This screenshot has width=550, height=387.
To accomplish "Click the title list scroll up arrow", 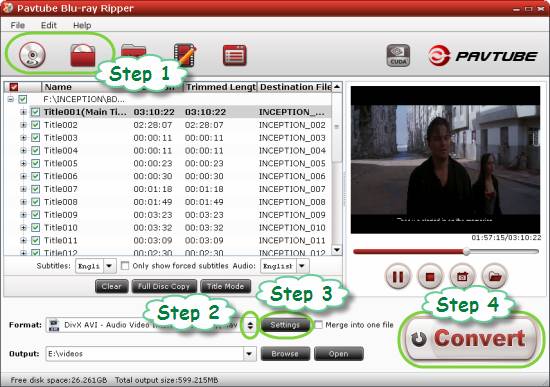I will 337,87.
